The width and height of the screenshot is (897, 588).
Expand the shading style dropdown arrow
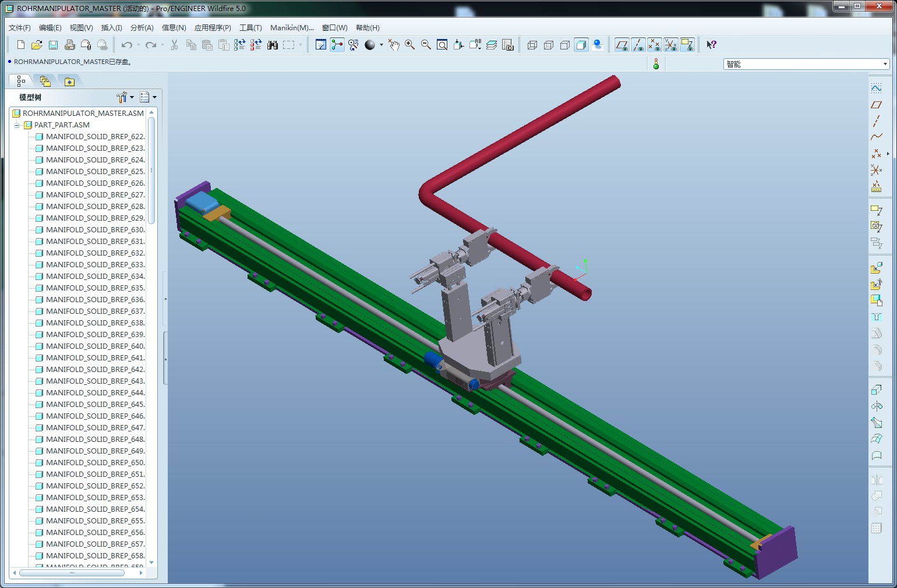[382, 45]
